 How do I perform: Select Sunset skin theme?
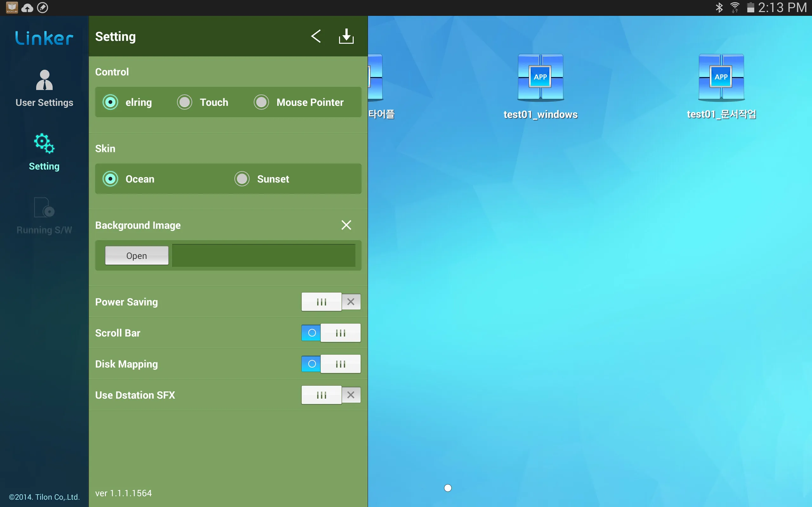pos(241,179)
